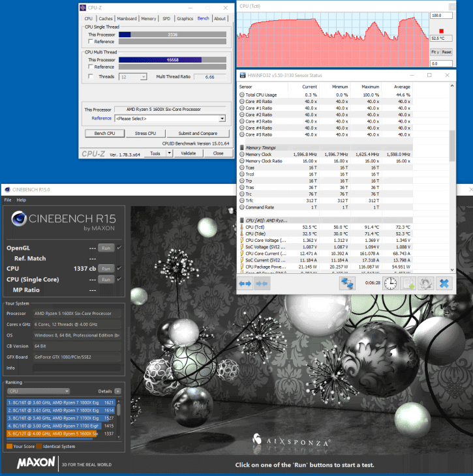
Task: Open the About tab in CPU-Z
Action: (220, 18)
